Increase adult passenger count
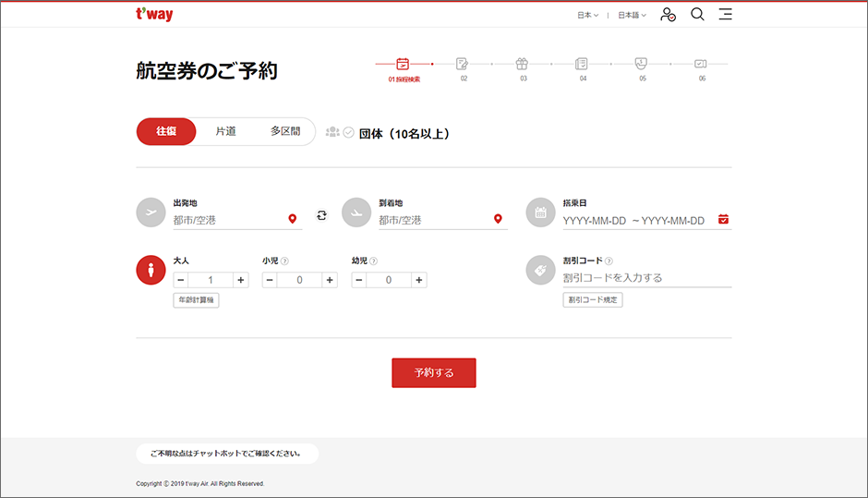The image size is (868, 498). [x=241, y=280]
